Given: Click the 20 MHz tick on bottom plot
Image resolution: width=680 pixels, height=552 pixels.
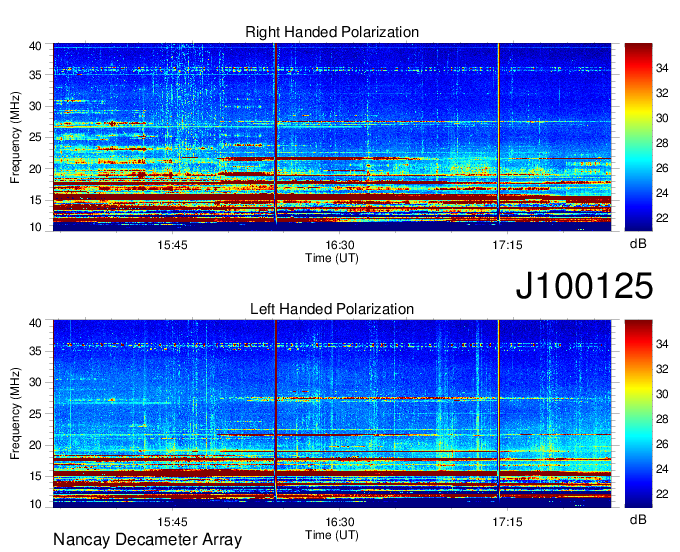Looking at the screenshot, I should point(35,445).
